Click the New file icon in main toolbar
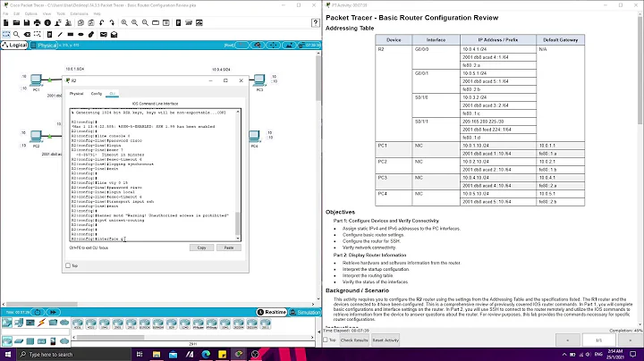Screen dimensions: 644x361 (x=5, y=22)
